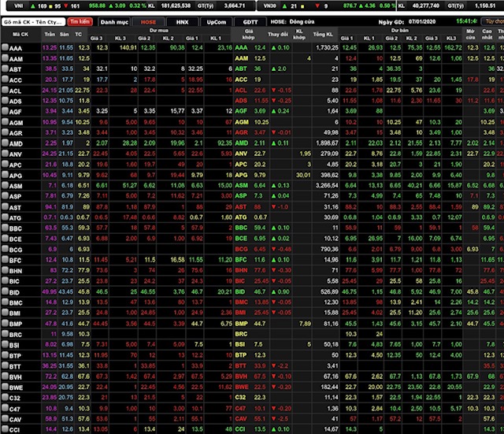This screenshot has height=434, width=504.
Task: Click the Sàn column header
Action: point(65,35)
